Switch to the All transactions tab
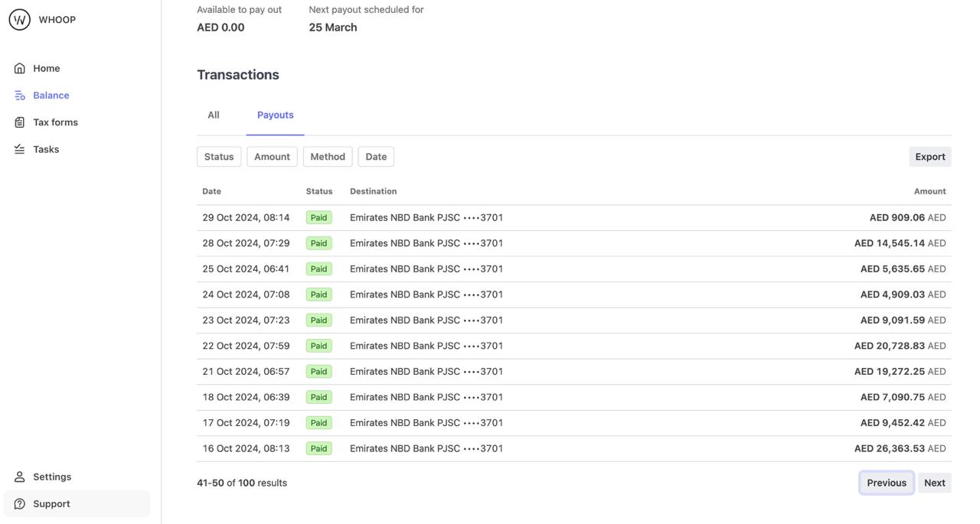Screen dimensions: 980x524 pos(214,115)
